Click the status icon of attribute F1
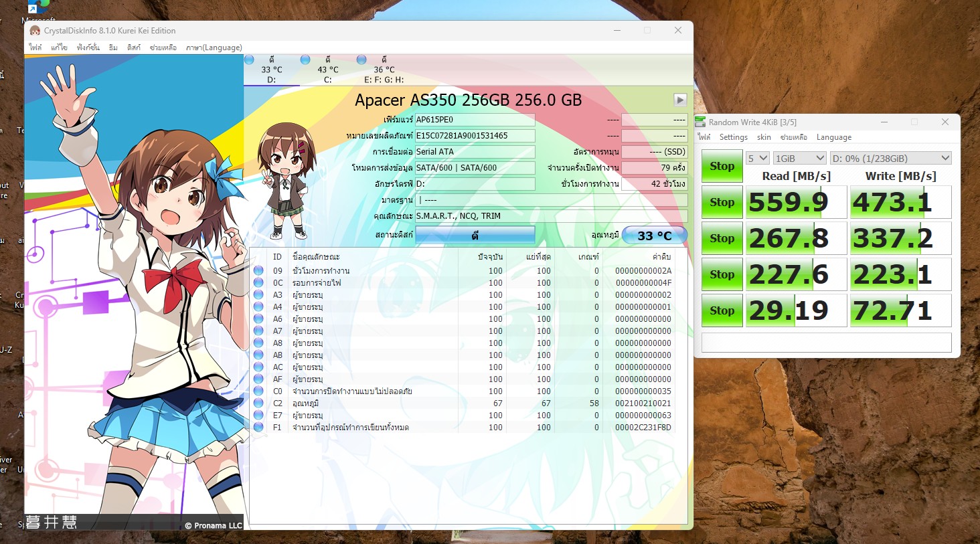This screenshot has height=544, width=980. coord(258,428)
